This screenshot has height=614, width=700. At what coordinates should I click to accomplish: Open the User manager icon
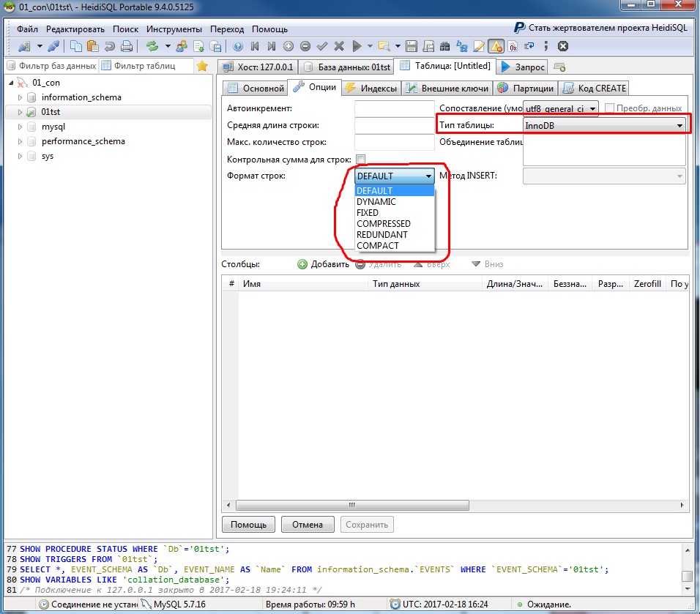tap(182, 46)
